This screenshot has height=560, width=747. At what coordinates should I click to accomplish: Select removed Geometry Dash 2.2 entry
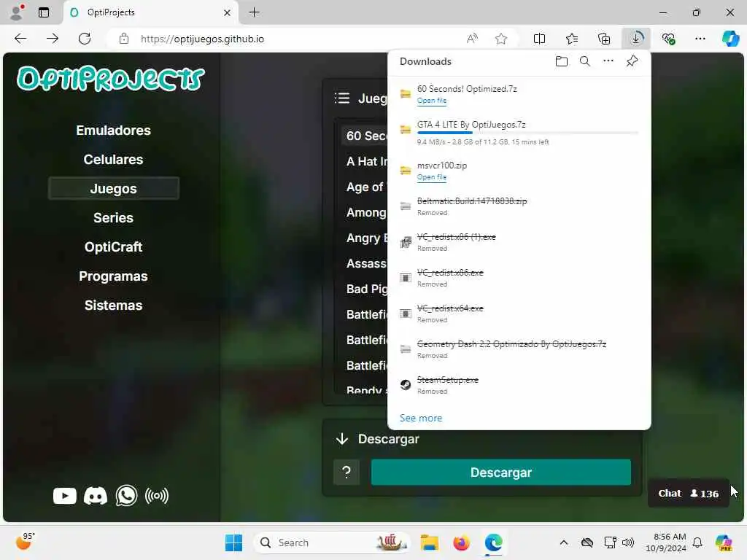click(519, 349)
